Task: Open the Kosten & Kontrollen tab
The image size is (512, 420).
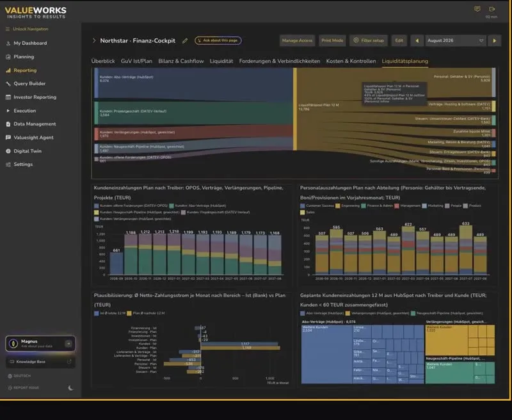Action: pos(351,61)
